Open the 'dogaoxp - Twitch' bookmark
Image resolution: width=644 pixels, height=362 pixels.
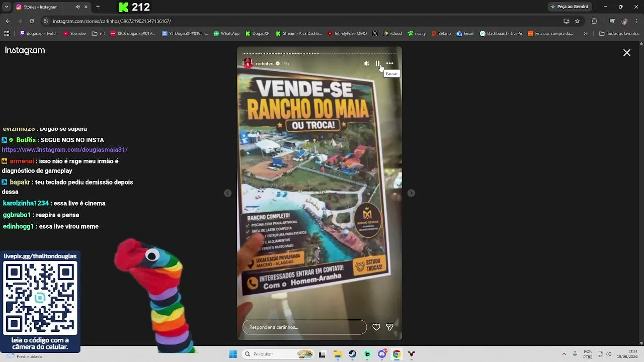pos(39,34)
